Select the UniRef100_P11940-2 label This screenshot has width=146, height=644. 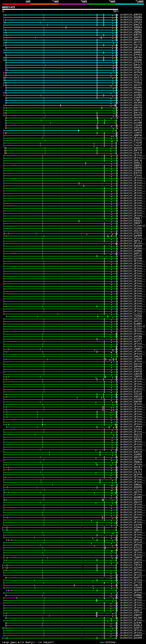point(132,226)
